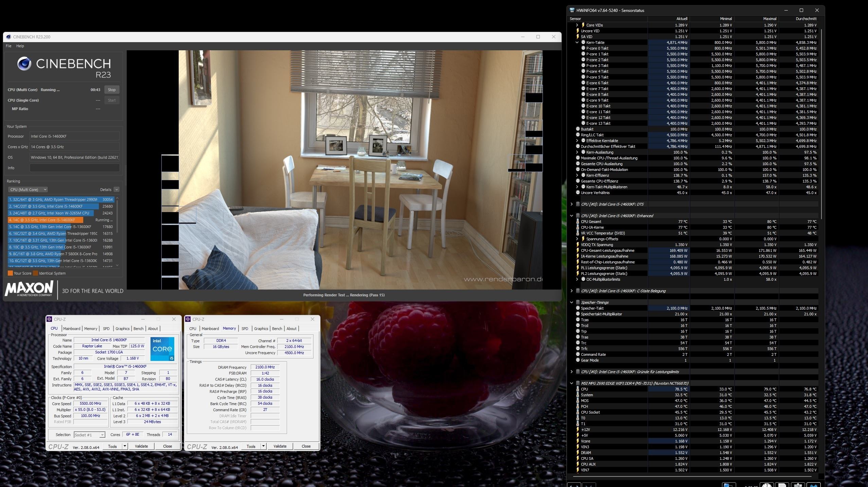
Task: Click the thermometer icon beside MOS
Action: 578,401
